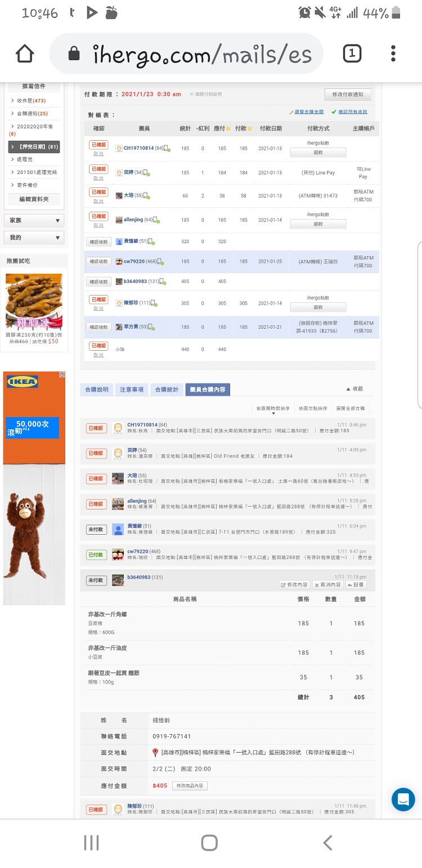Image resolution: width=422 pixels, height=868 pixels.
Task: Select the 【押完日期】(81) folder
Action: [x=34, y=147]
